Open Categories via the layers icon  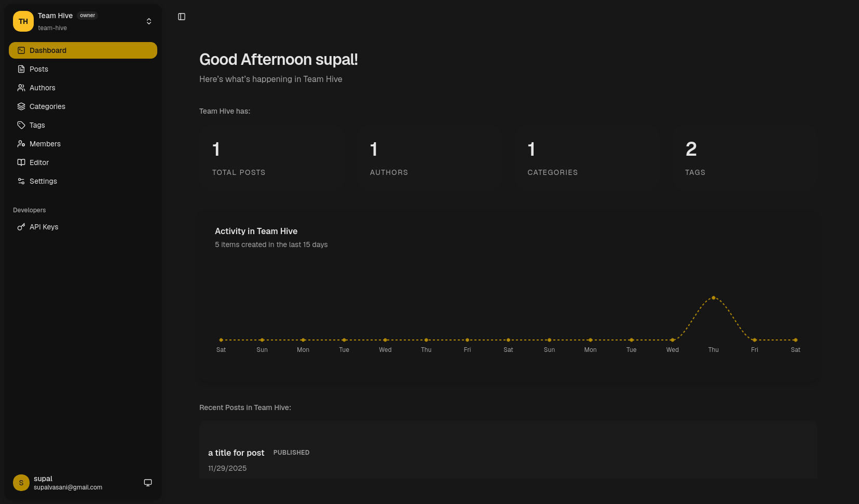(x=21, y=106)
